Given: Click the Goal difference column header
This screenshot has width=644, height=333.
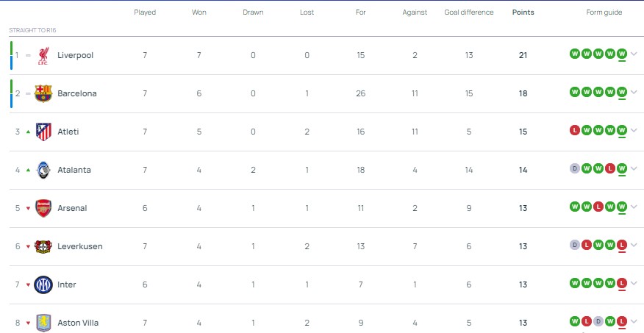Looking at the screenshot, I should (x=469, y=12).
